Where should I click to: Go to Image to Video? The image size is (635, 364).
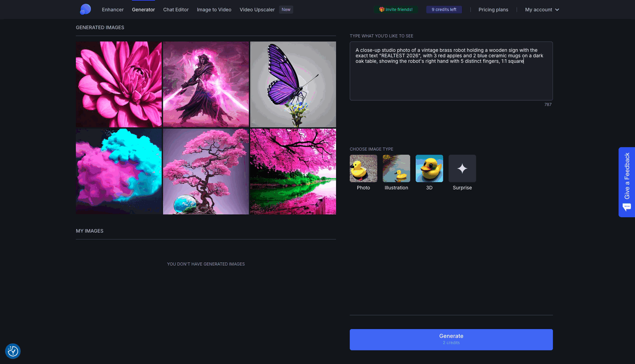pos(214,10)
